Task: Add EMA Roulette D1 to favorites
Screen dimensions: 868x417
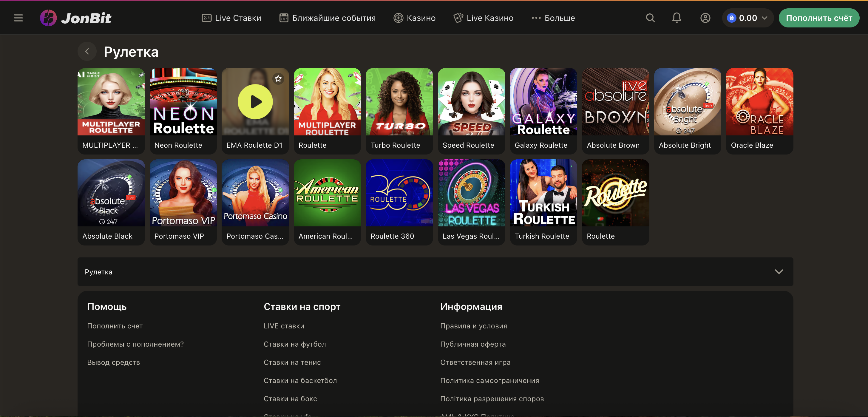Action: pyautogui.click(x=278, y=78)
